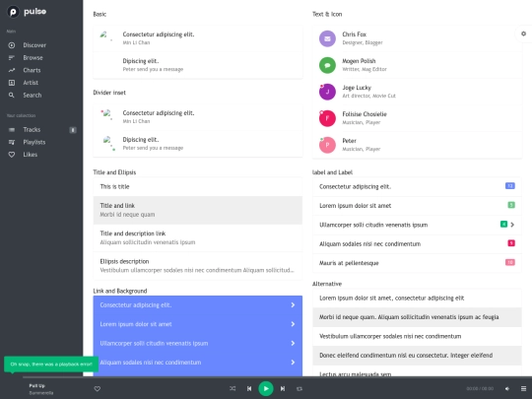Click 'Mauris at pellentesque' row

417,263
